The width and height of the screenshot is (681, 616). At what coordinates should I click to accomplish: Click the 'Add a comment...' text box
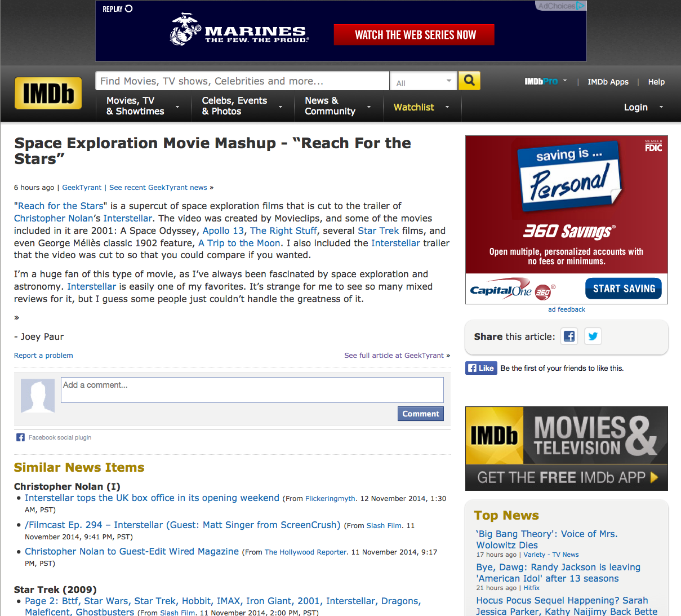point(252,390)
